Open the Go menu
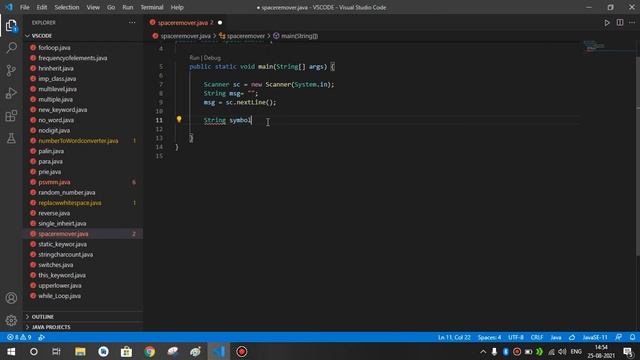The image size is (640, 360). pos(111,7)
